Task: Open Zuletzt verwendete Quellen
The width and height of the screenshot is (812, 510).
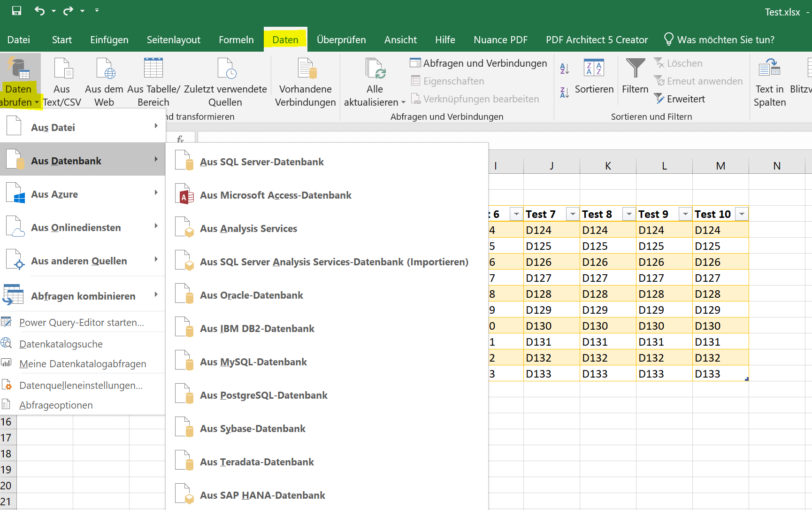Action: (x=225, y=82)
